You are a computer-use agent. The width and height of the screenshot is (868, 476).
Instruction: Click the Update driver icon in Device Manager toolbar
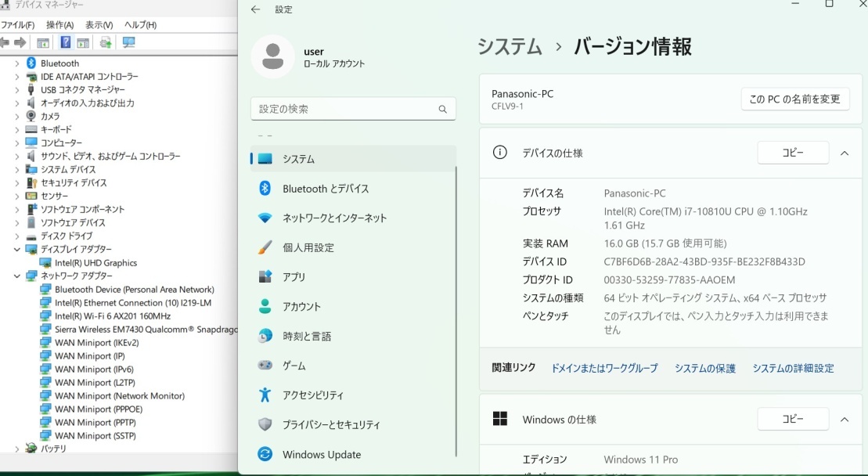click(106, 42)
